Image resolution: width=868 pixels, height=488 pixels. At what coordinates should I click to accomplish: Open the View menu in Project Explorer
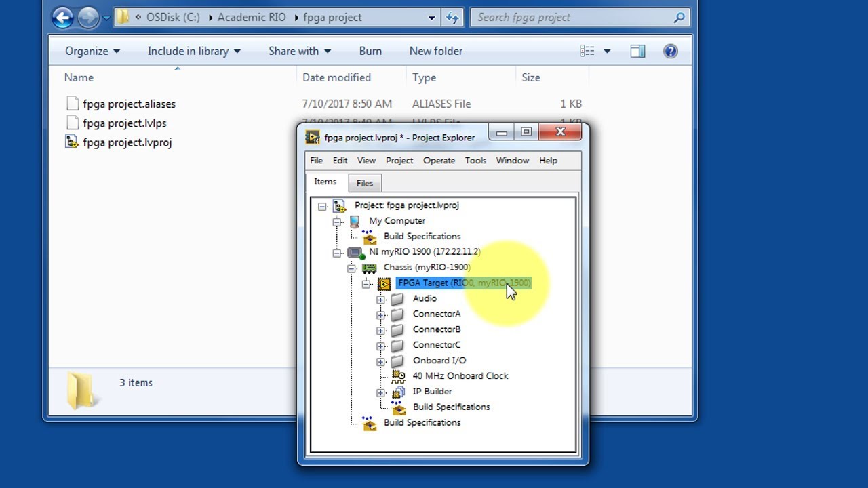[366, 161]
